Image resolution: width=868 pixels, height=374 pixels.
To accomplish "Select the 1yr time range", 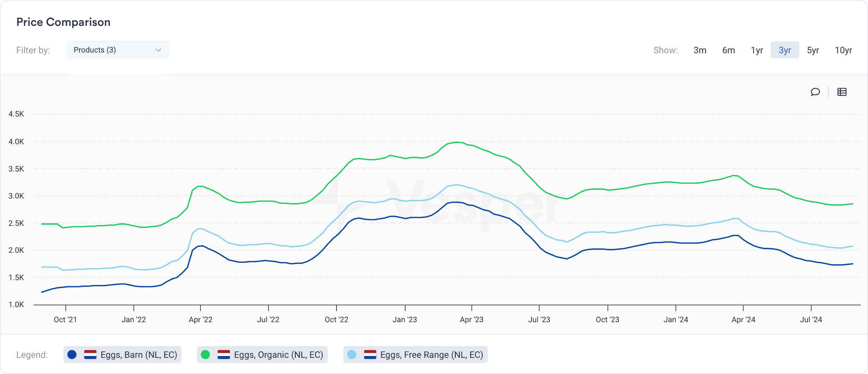I will (x=757, y=50).
